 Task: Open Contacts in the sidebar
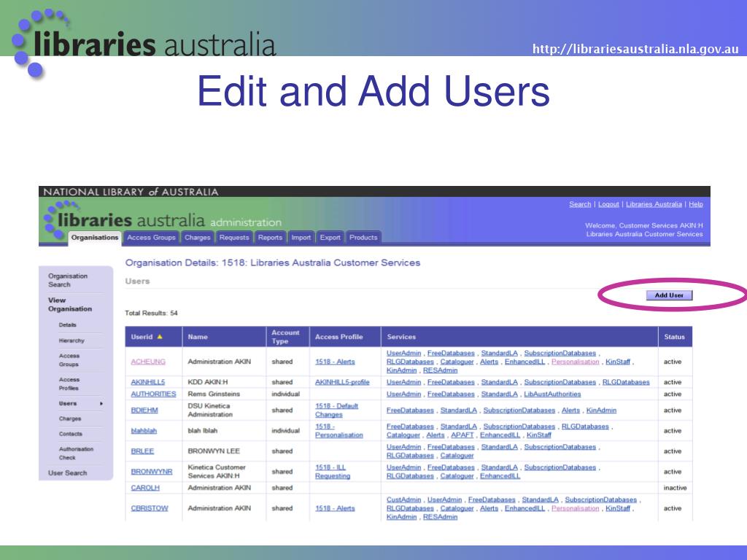point(71,434)
